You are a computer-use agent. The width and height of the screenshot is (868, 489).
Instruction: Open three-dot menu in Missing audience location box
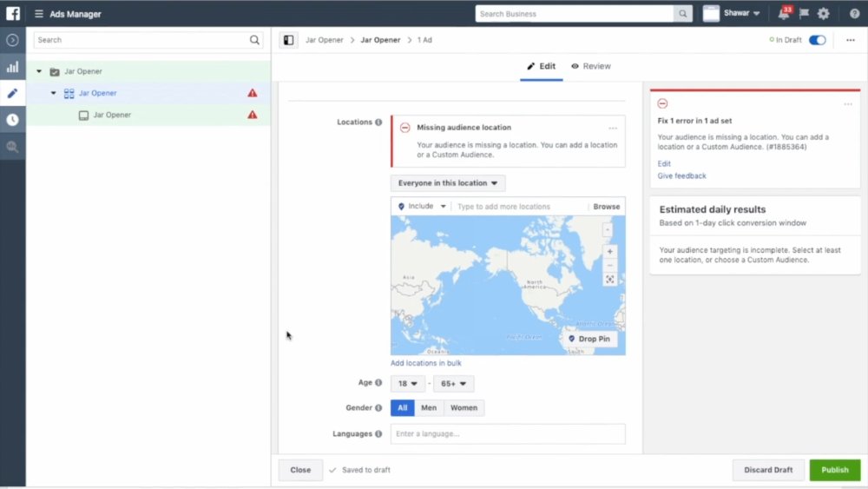613,128
